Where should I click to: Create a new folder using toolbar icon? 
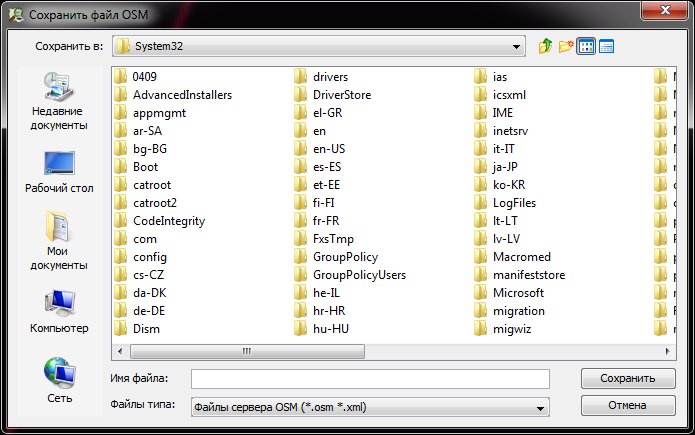566,46
